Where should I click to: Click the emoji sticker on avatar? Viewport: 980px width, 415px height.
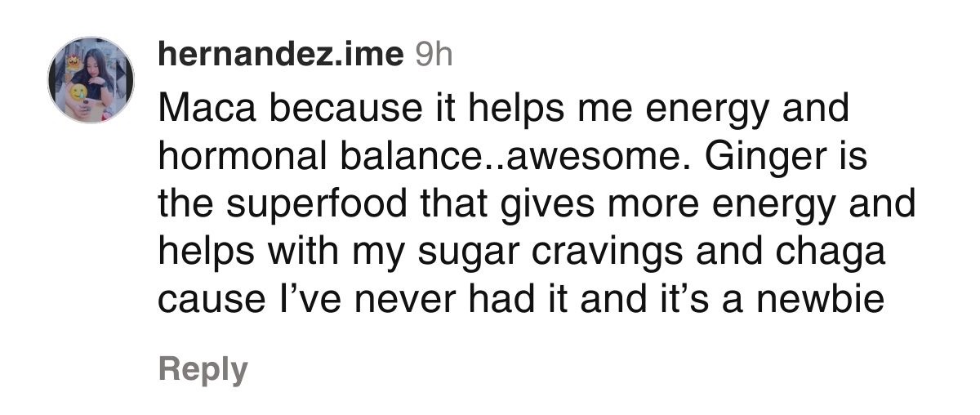[x=78, y=92]
